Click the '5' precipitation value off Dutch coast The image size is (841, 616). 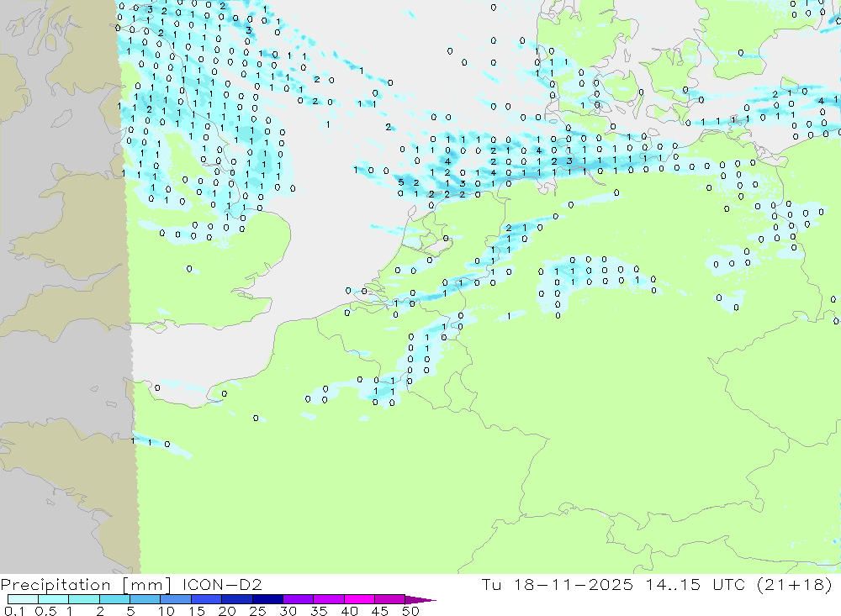tap(401, 182)
